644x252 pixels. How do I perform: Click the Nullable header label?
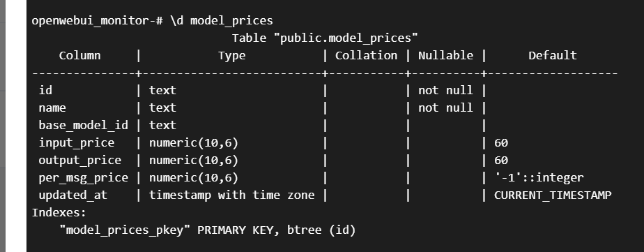[445, 56]
